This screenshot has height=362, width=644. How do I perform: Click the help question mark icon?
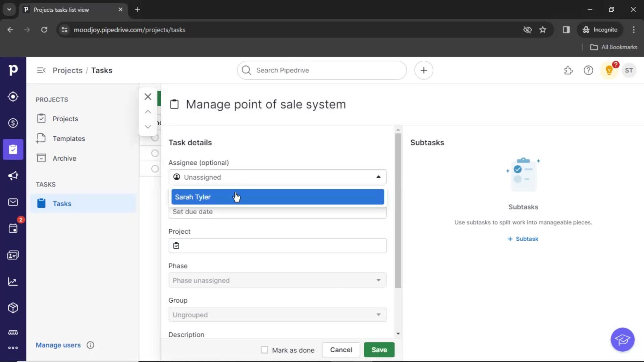point(588,70)
